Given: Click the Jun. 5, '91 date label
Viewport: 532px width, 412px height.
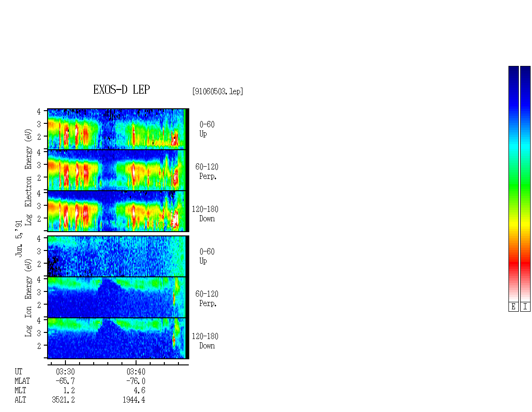Looking at the screenshot, I should (19, 238).
